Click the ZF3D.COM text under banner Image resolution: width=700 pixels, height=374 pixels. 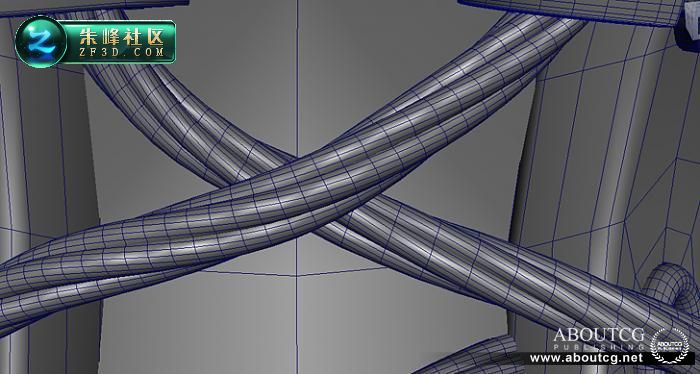[121, 53]
